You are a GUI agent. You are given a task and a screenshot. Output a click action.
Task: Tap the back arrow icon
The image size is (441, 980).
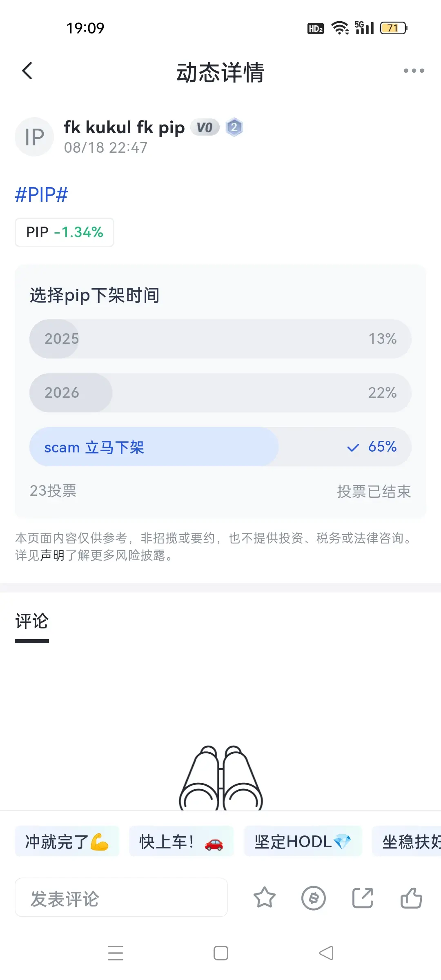coord(27,71)
